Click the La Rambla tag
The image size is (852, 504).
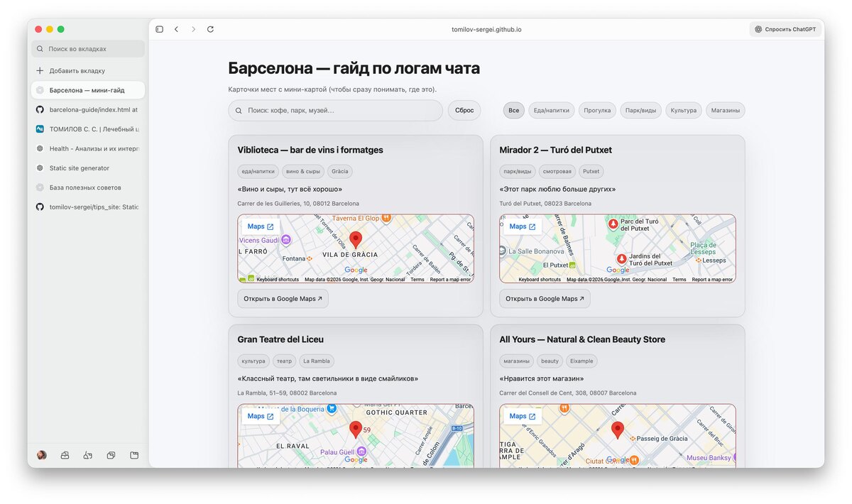pos(317,361)
